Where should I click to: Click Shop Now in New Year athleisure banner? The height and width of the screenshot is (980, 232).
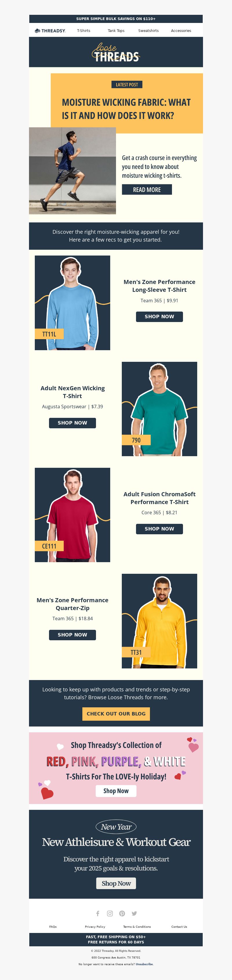point(116,883)
